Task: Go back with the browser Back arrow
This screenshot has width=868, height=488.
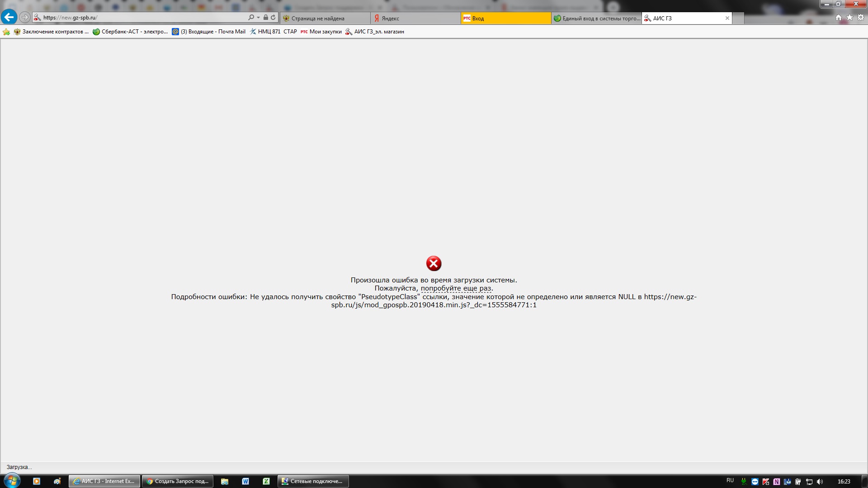Action: pyautogui.click(x=9, y=17)
